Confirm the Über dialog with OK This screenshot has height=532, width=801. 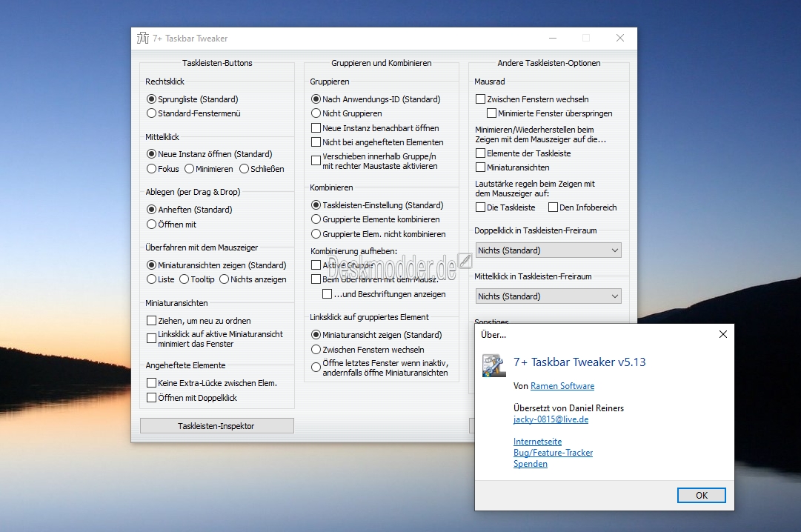702,495
